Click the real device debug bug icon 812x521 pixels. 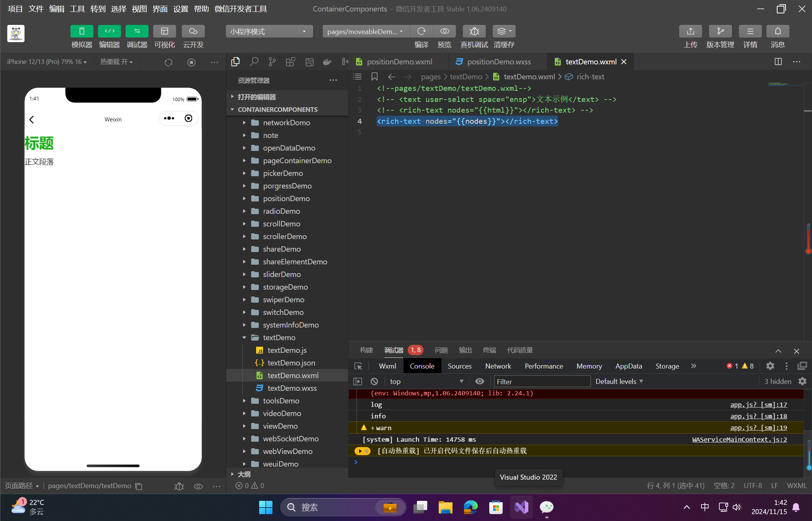coord(474,31)
